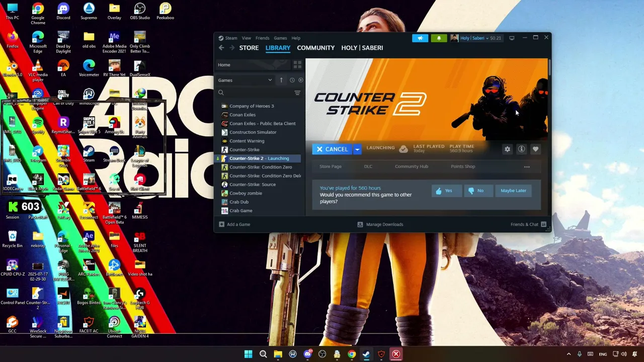The width and height of the screenshot is (644, 362).
Task: Open the Friends menu
Action: pyautogui.click(x=262, y=38)
